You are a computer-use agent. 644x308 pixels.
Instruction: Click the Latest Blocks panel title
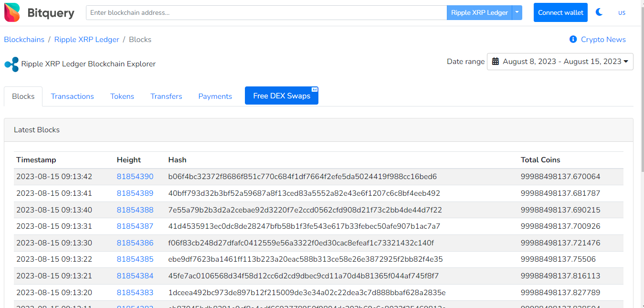(x=37, y=130)
